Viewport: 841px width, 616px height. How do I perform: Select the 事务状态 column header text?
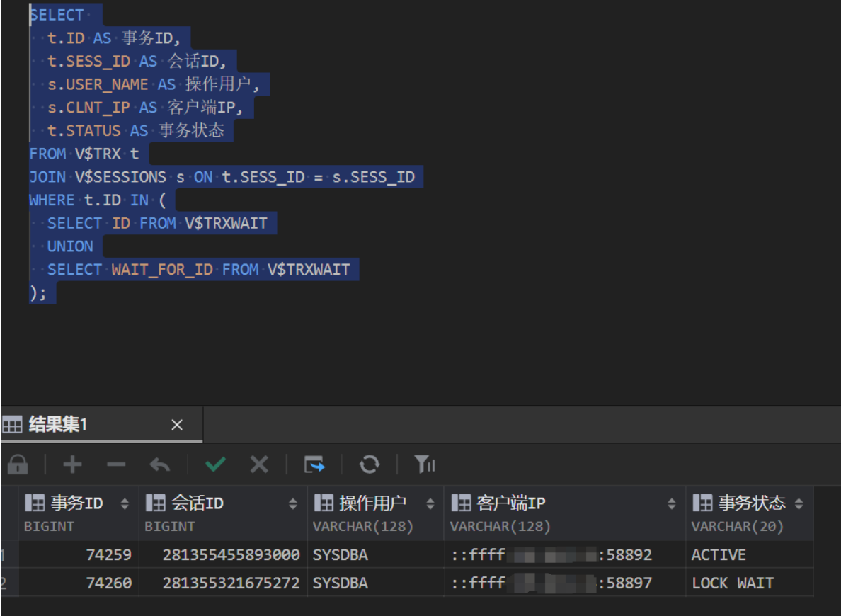pos(752,503)
